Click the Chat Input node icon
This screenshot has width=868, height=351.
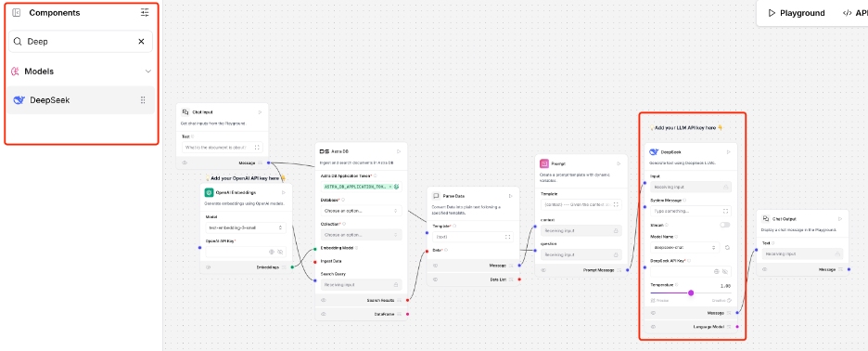point(185,112)
